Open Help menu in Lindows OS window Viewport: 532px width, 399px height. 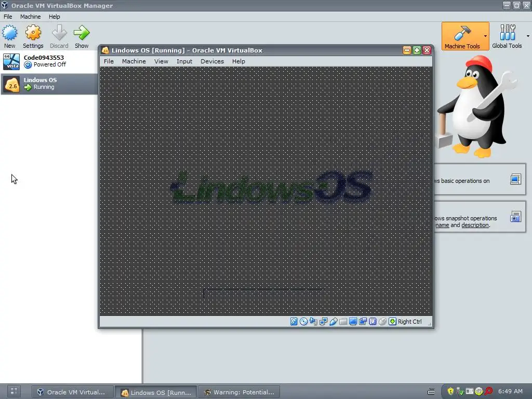tap(238, 61)
